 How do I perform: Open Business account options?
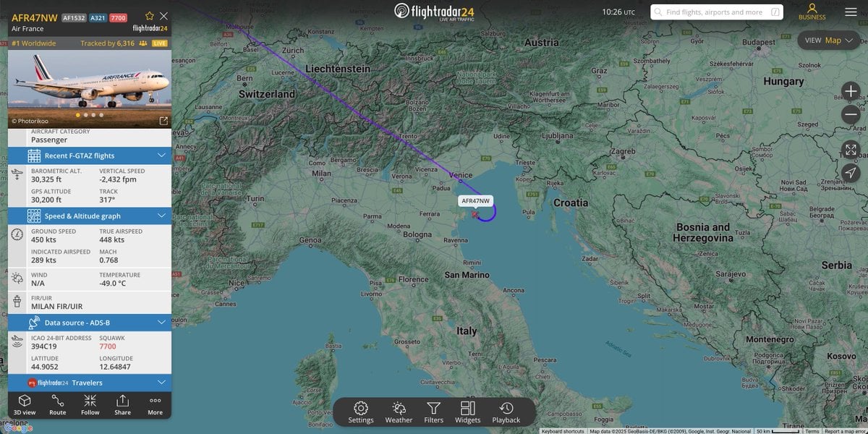pos(812,12)
